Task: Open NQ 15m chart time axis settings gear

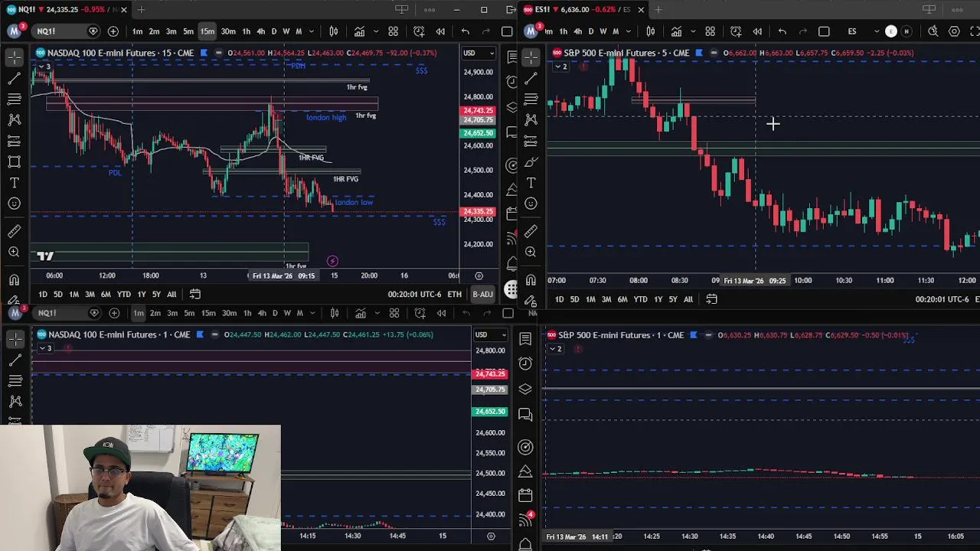Action: pos(479,275)
